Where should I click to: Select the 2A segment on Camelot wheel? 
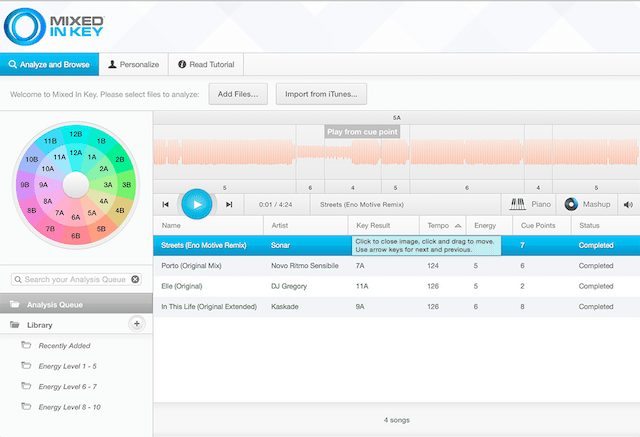(x=104, y=169)
